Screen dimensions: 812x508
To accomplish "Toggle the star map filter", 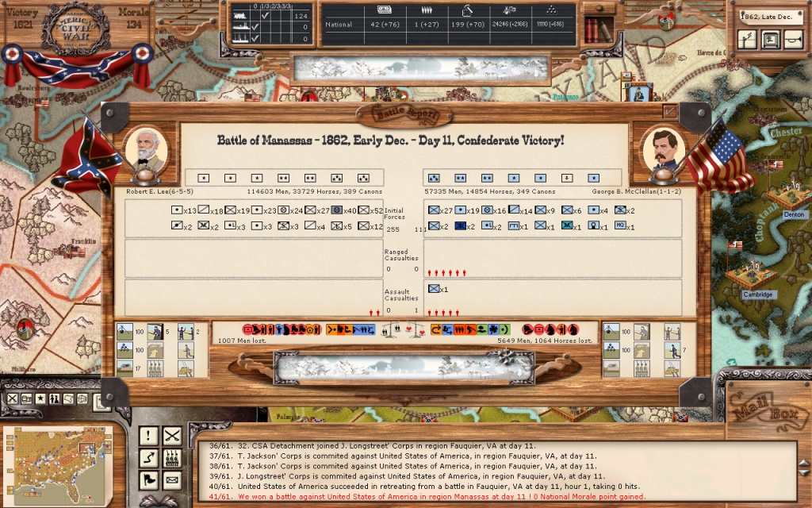I will (x=42, y=399).
